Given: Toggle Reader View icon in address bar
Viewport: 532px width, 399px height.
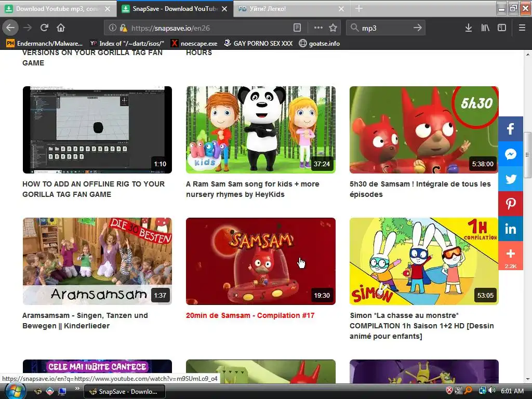Looking at the screenshot, I should pyautogui.click(x=297, y=28).
